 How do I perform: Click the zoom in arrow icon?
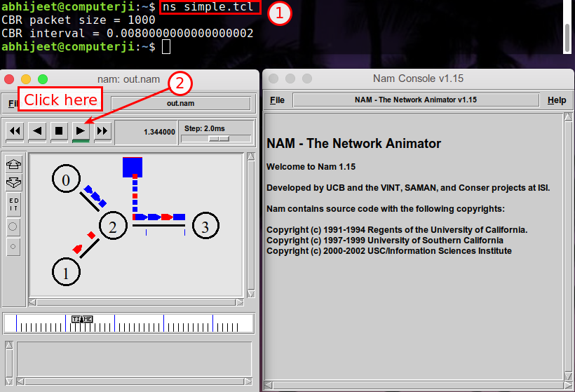[13, 165]
